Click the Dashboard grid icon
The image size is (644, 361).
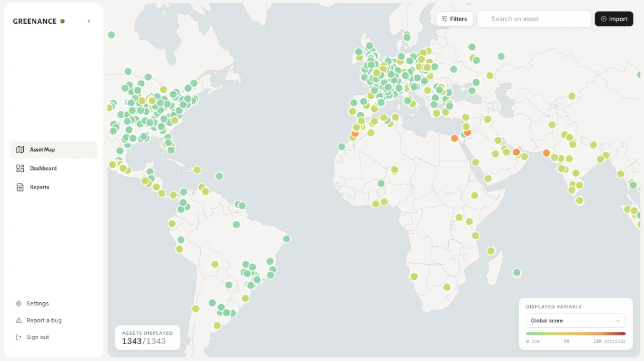coord(20,169)
